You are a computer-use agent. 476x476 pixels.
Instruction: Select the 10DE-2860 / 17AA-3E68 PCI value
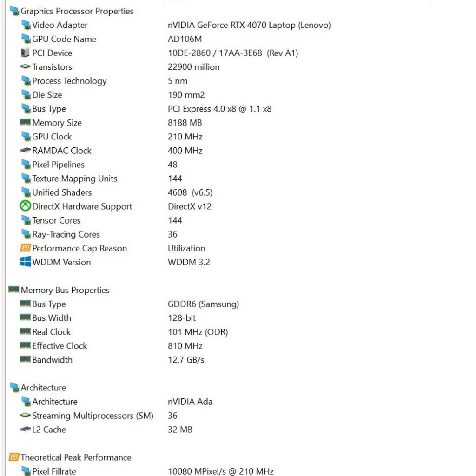[233, 53]
